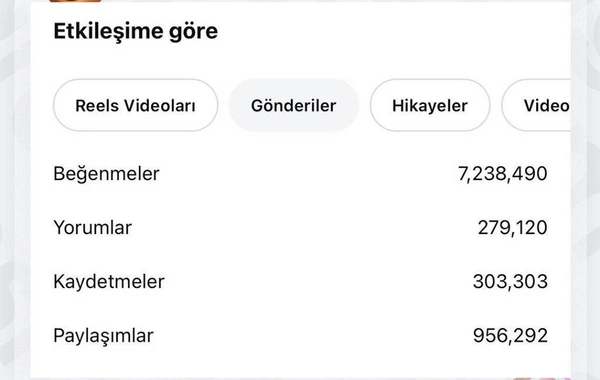Click empty space between Beğenmeler and its value
The width and height of the screenshot is (600, 380).
coord(306,174)
